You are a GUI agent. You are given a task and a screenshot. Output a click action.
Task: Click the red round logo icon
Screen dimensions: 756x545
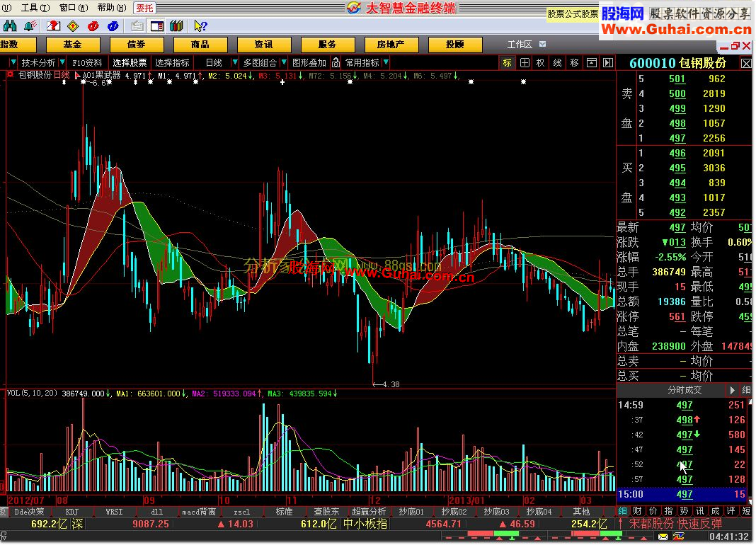tap(93, 25)
